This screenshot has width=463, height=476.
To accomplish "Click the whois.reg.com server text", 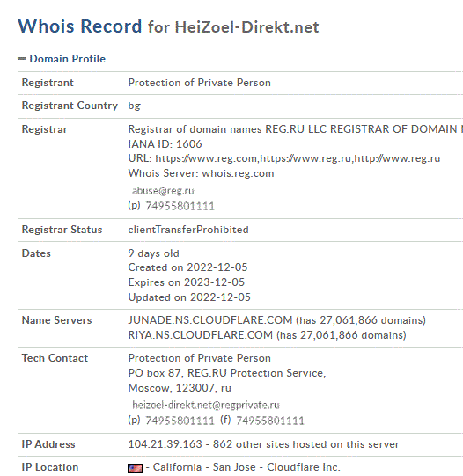I will coord(238,173).
